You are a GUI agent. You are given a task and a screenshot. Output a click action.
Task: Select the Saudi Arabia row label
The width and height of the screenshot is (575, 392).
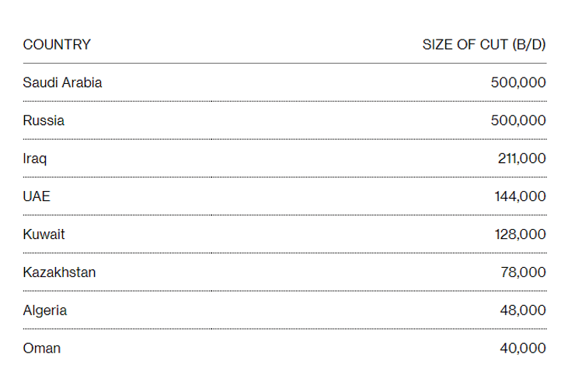point(62,82)
